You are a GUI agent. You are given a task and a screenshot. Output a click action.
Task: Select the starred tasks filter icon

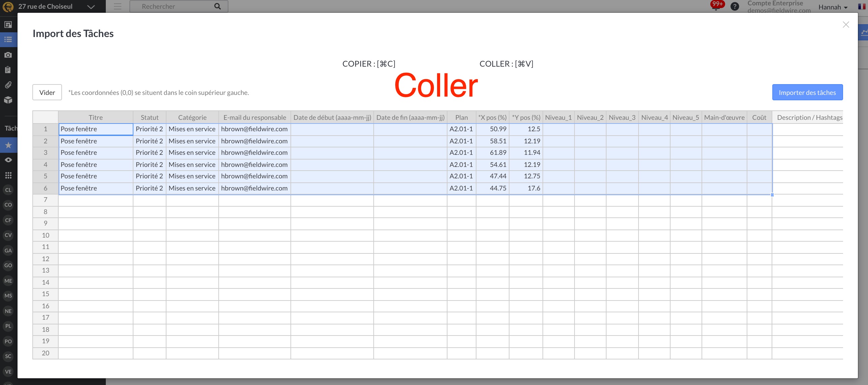pyautogui.click(x=8, y=145)
